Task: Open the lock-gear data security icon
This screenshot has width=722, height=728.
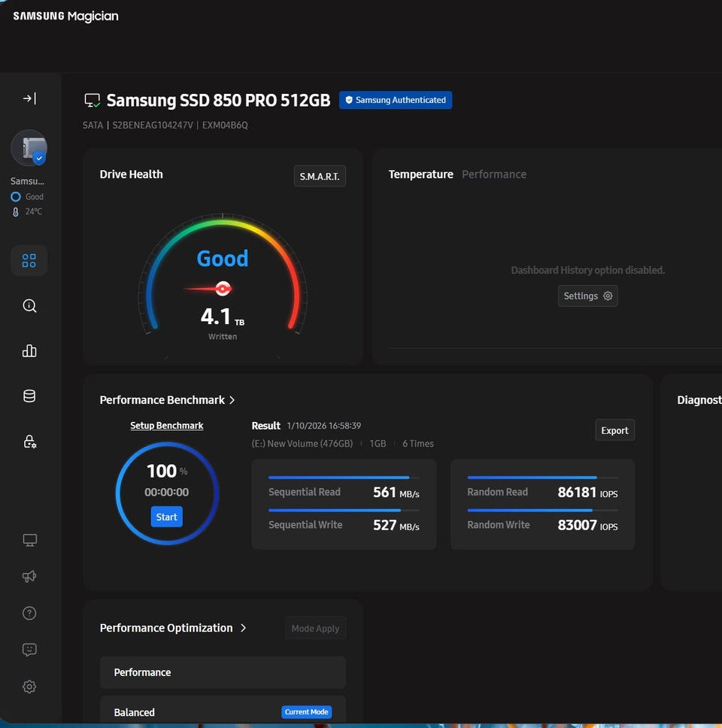Action: (x=29, y=441)
